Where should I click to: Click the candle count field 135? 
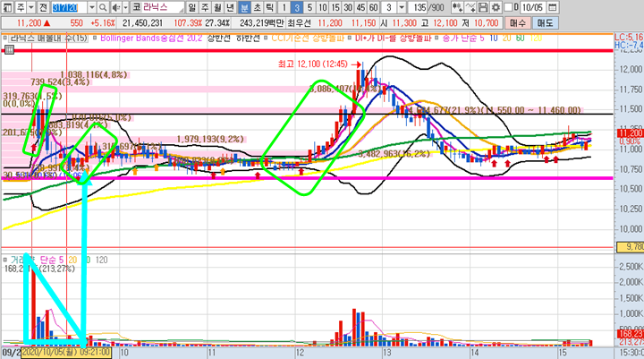point(419,7)
